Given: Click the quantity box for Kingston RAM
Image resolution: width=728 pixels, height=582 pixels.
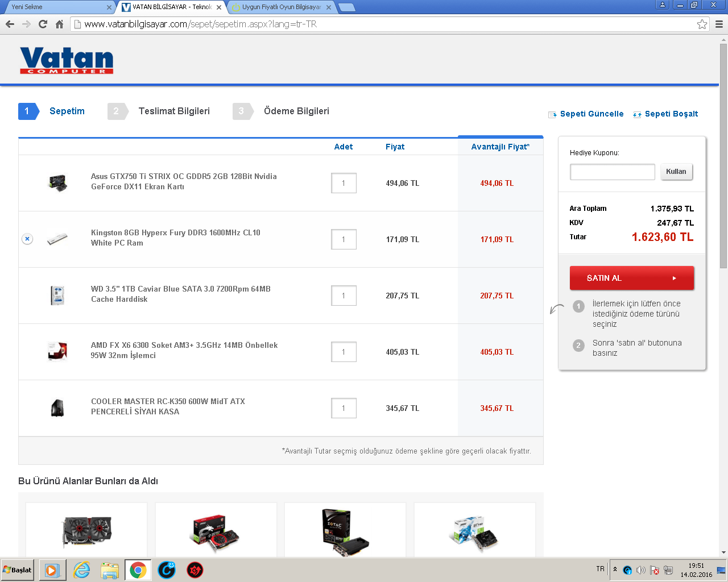Looking at the screenshot, I should (344, 239).
